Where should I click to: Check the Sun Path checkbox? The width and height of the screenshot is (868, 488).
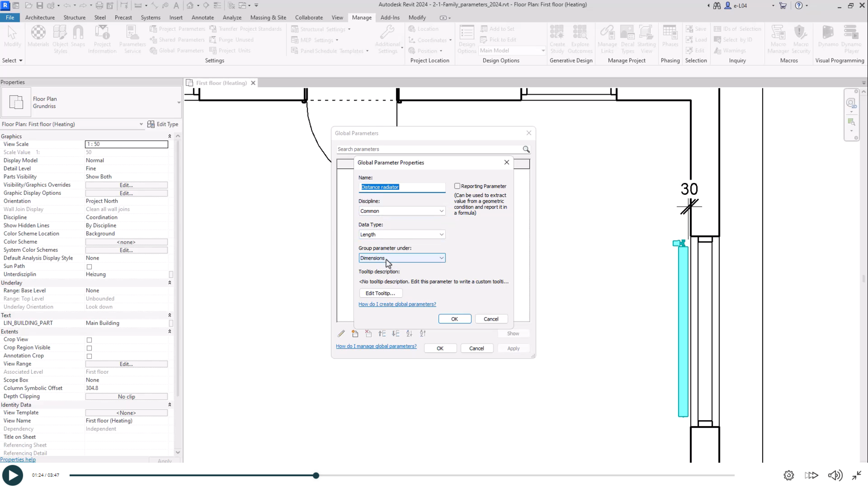pyautogui.click(x=89, y=267)
